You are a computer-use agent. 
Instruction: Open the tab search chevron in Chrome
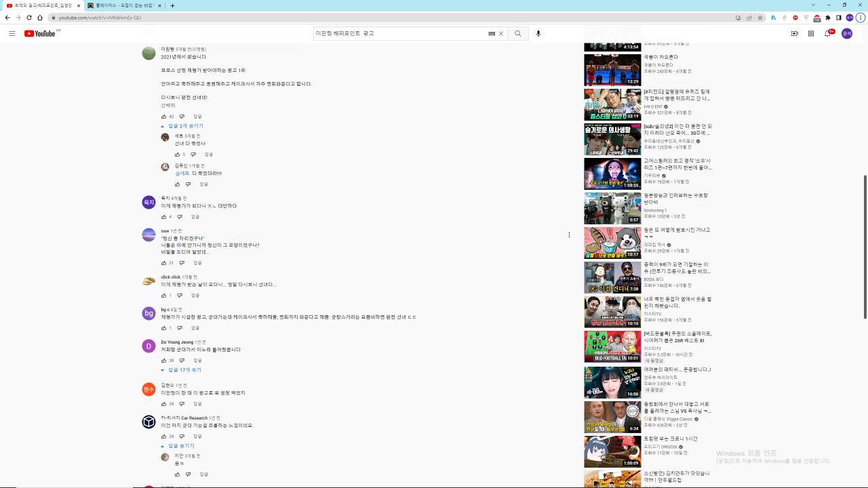click(x=813, y=5)
